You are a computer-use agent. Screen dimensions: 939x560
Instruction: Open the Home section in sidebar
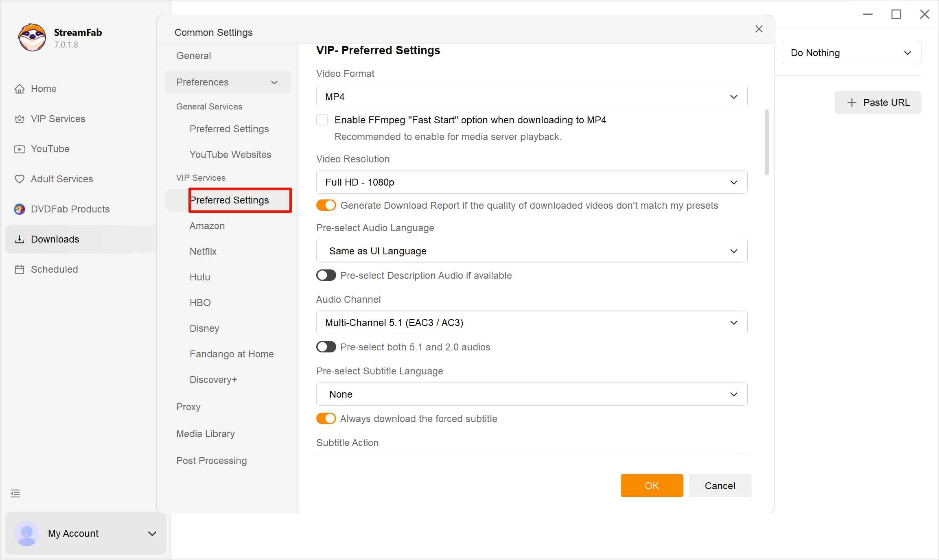point(43,88)
